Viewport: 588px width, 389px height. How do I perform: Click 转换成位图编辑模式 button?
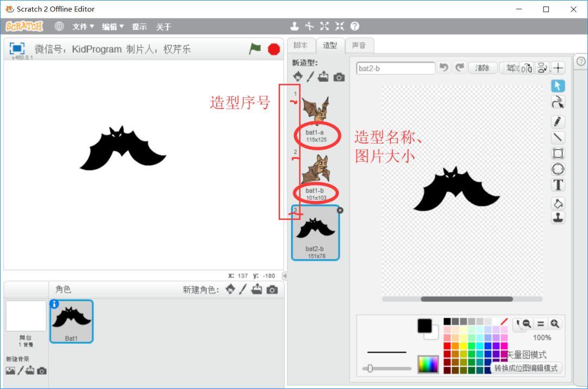coord(526,368)
